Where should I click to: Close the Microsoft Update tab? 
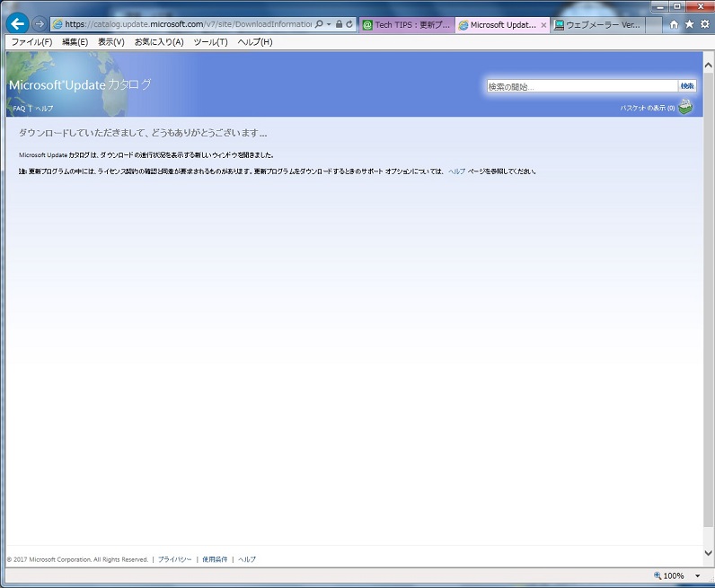[543, 25]
